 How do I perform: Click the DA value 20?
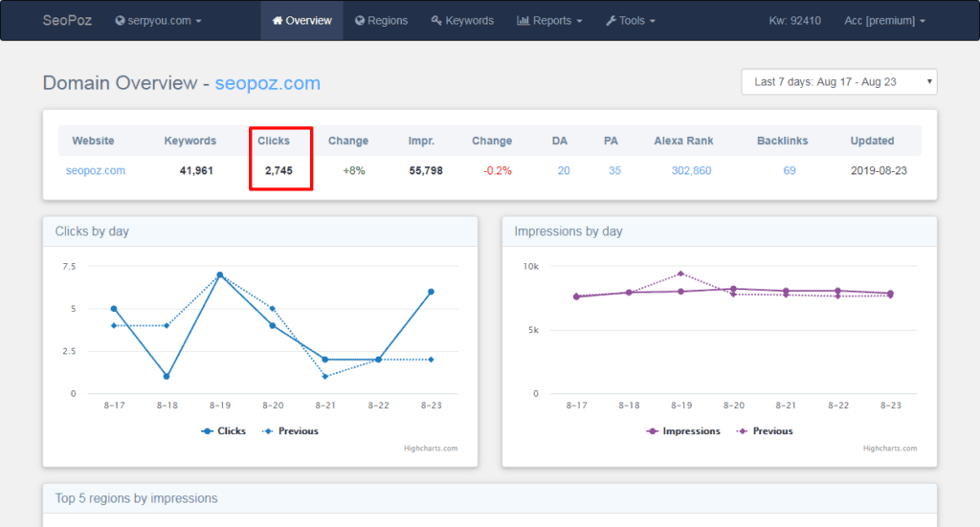click(564, 170)
